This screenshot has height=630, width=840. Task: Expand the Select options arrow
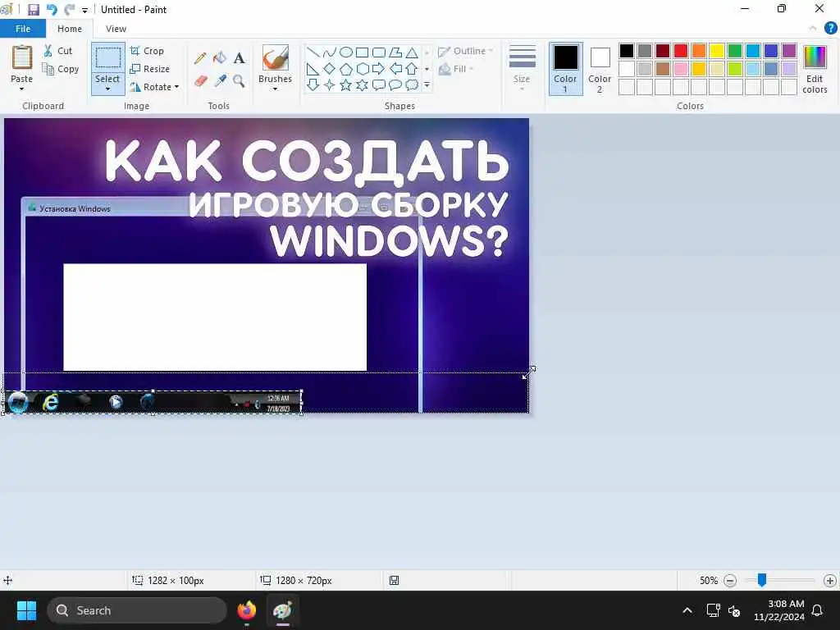pos(107,89)
